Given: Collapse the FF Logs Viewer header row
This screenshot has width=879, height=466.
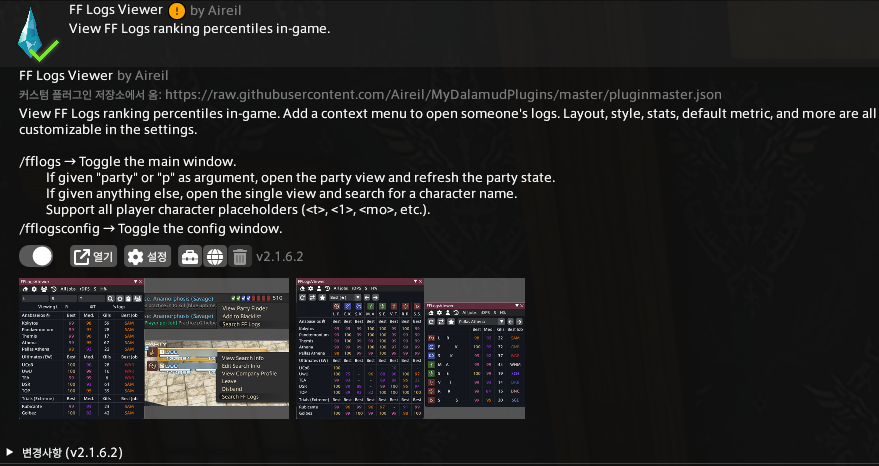Looking at the screenshot, I should (440, 33).
